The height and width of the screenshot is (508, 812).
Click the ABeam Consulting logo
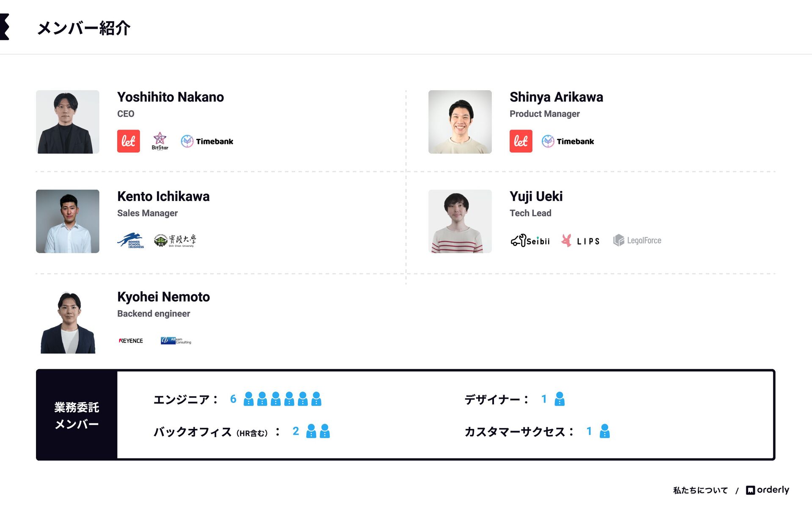(x=176, y=341)
